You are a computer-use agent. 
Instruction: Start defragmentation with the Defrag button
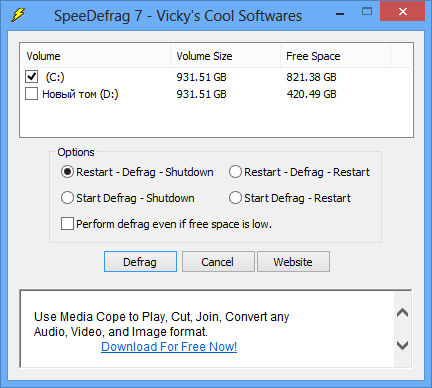click(140, 262)
